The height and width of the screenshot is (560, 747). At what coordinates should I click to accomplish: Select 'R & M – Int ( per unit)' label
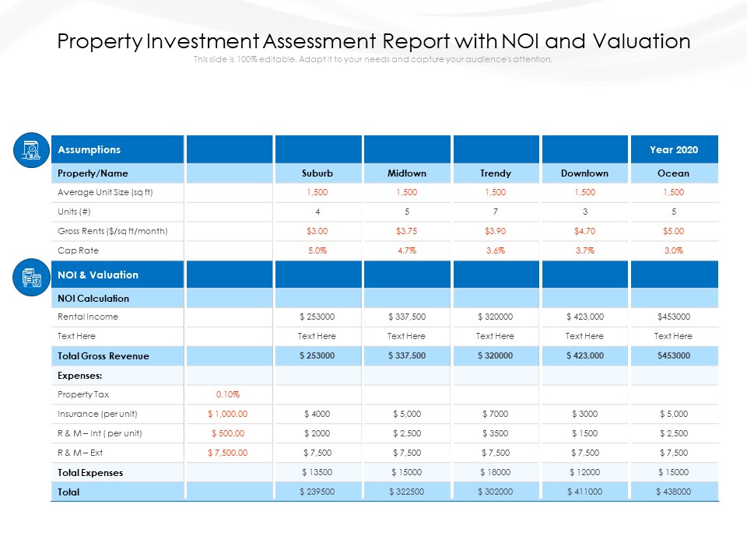[100, 434]
